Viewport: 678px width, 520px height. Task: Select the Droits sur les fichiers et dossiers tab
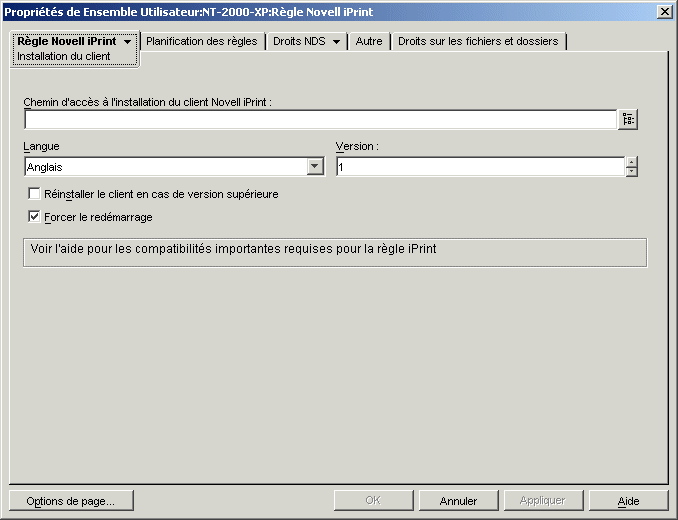click(x=478, y=41)
